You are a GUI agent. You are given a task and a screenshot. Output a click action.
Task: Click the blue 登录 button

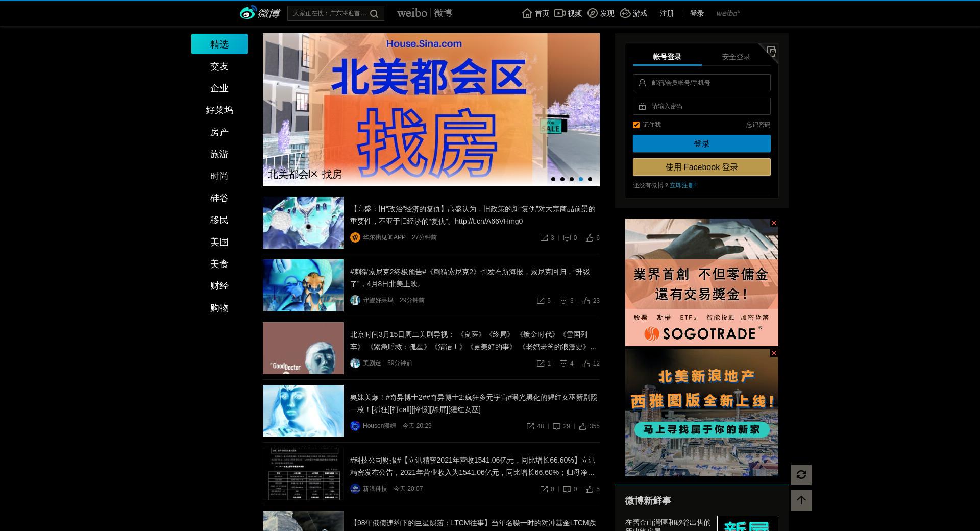[702, 143]
